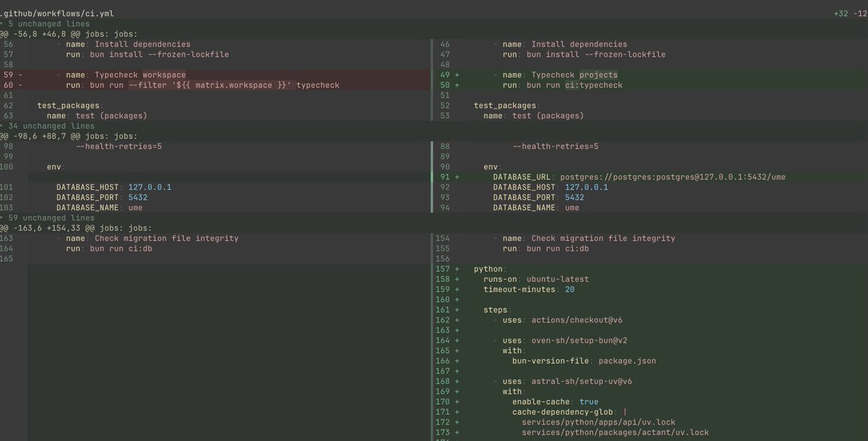Click "enable-cache: true" line

(x=556, y=401)
